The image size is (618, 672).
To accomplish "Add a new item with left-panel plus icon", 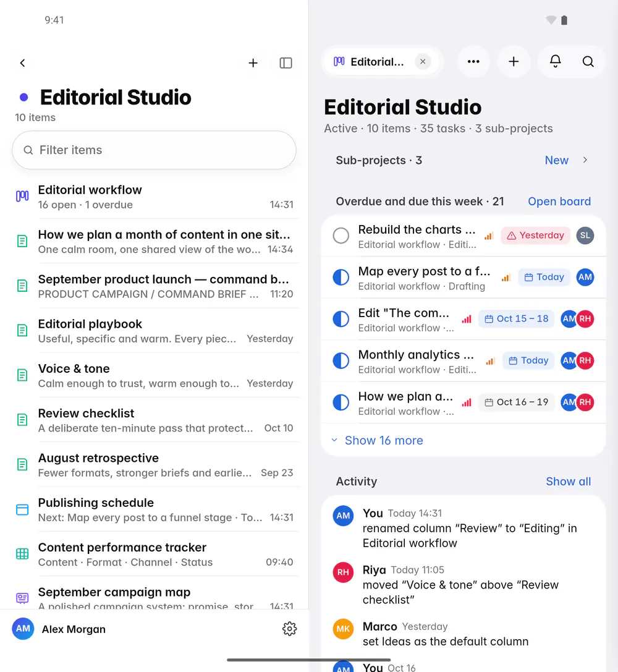I will click(x=253, y=63).
